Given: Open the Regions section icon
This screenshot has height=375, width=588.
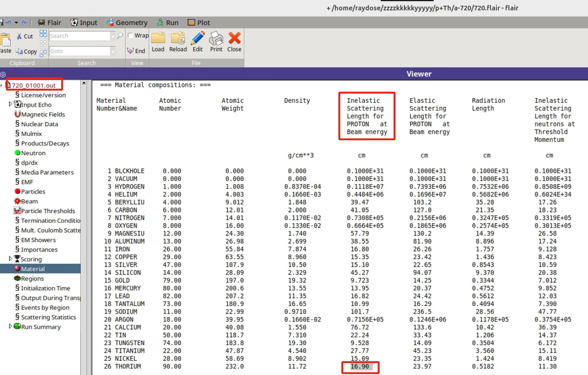Looking at the screenshot, I should (x=17, y=278).
